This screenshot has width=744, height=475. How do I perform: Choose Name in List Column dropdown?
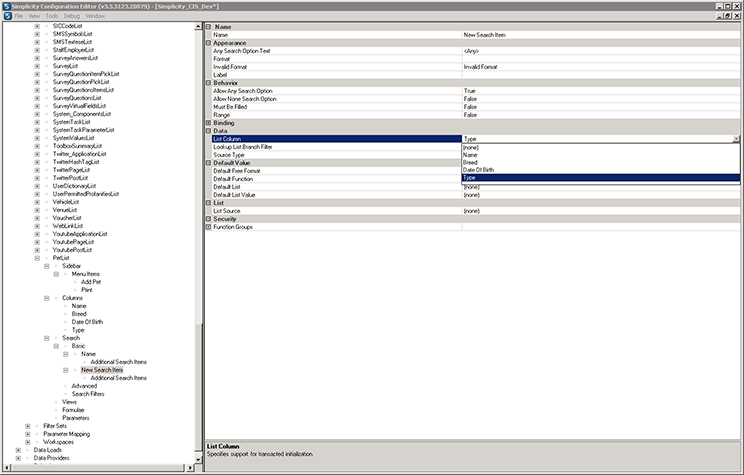click(x=601, y=155)
